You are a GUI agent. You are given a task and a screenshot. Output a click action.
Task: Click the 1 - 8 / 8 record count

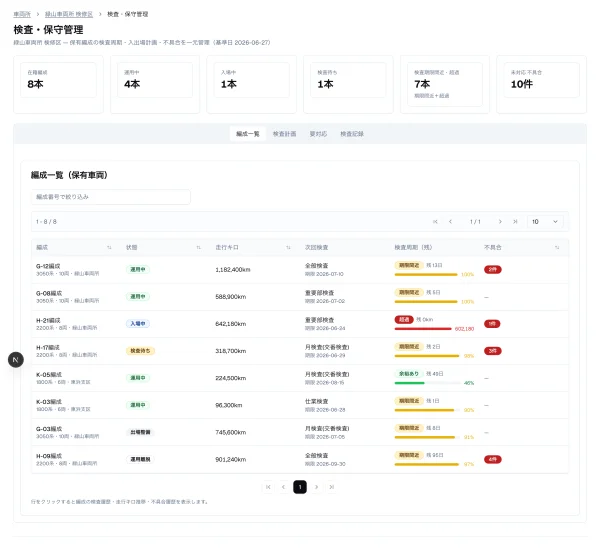(x=46, y=222)
